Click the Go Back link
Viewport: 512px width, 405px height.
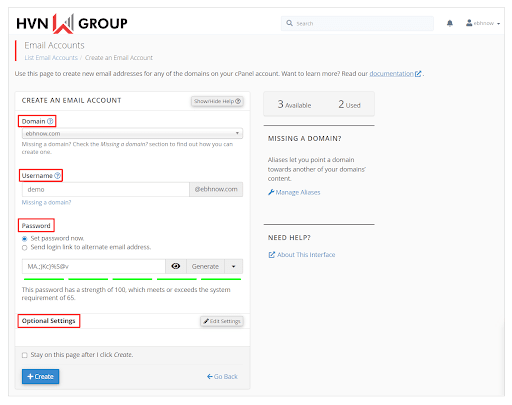tap(222, 377)
